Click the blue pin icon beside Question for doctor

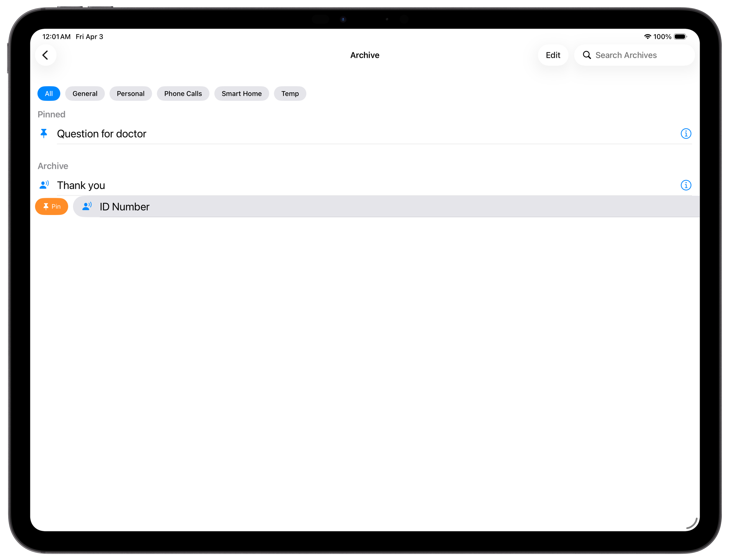[44, 134]
